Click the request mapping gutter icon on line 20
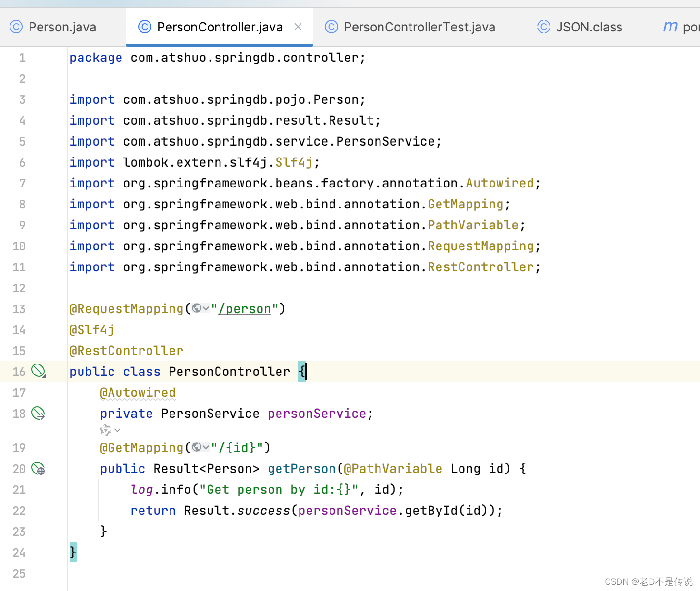Image resolution: width=700 pixels, height=591 pixels. pos(39,469)
